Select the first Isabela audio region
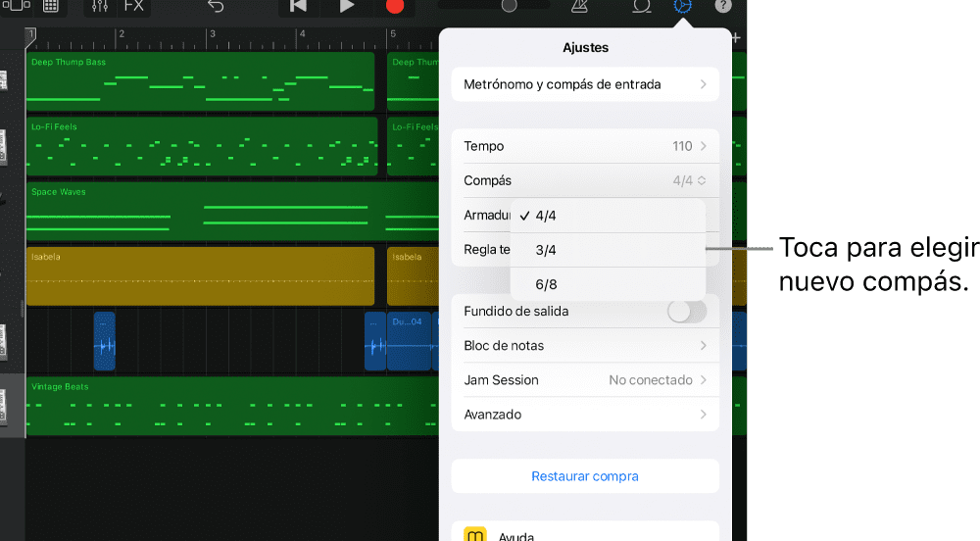Image resolution: width=980 pixels, height=541 pixels. [x=200, y=276]
